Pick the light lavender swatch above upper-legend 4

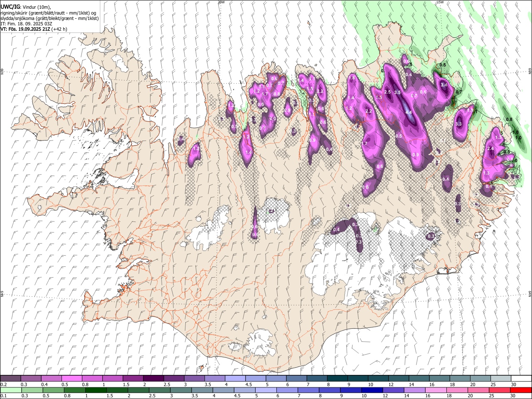tap(235, 378)
